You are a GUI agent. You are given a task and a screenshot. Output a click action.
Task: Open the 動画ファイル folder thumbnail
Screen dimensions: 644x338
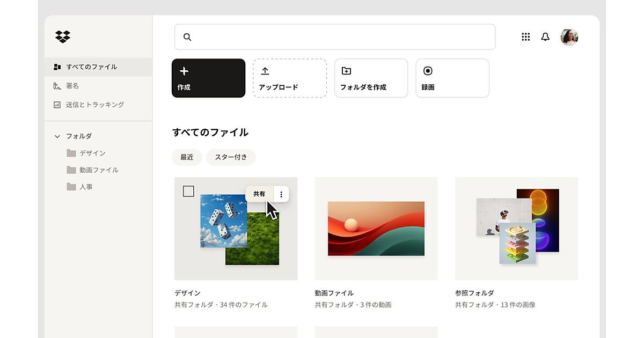376,229
